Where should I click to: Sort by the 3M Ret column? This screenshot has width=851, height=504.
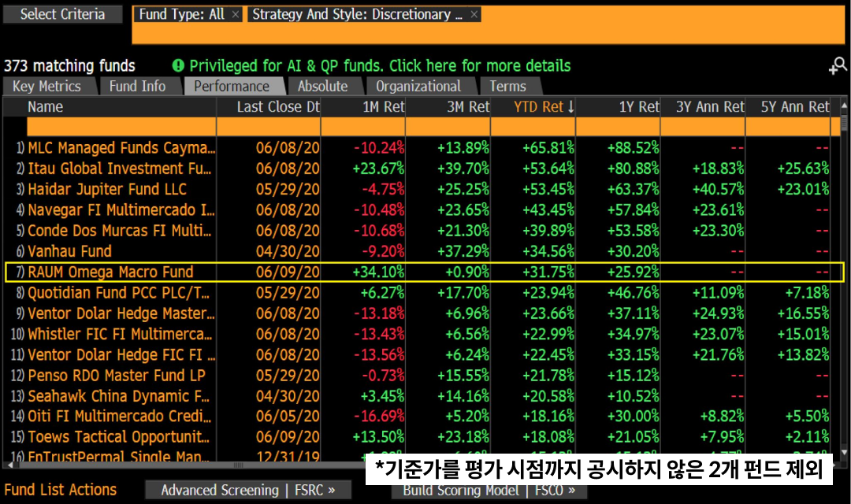coord(468,107)
